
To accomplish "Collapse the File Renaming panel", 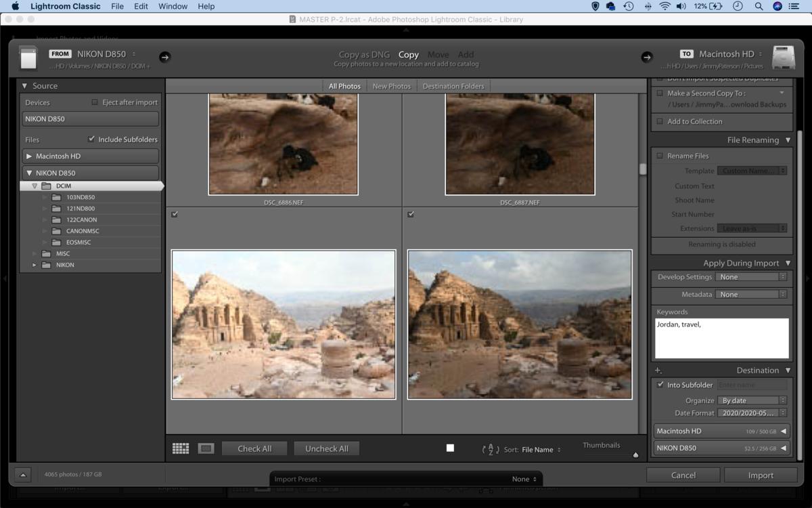I will pos(788,140).
